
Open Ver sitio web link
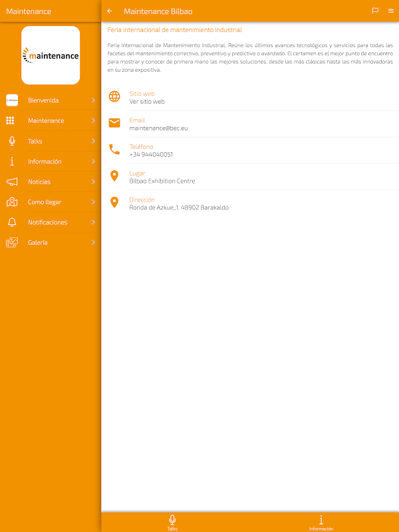pos(147,102)
